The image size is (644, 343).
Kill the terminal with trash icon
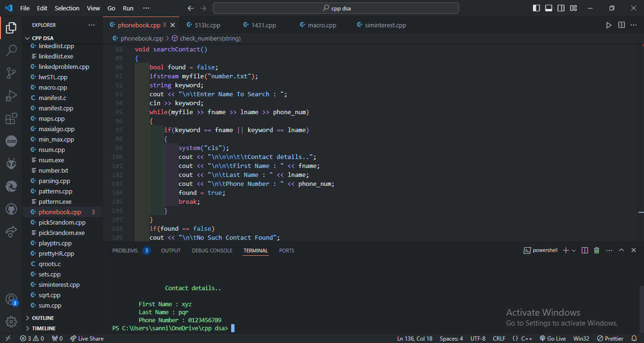[596, 251]
